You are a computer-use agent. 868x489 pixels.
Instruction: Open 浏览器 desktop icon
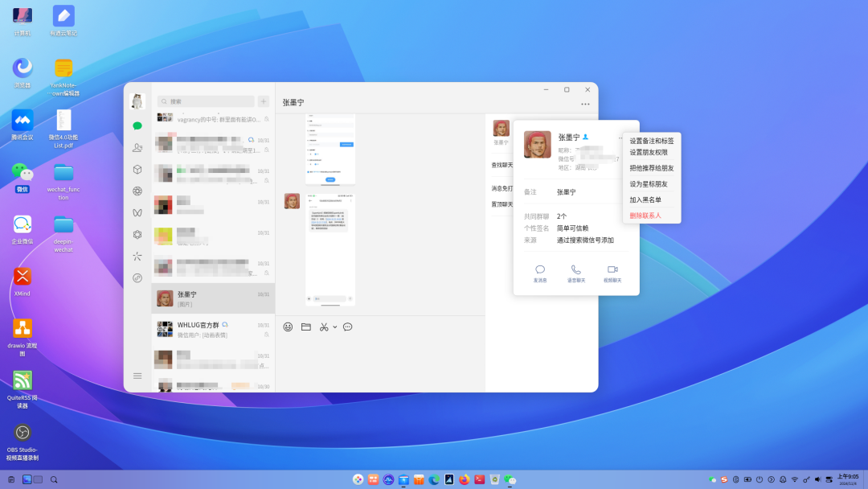click(x=23, y=73)
